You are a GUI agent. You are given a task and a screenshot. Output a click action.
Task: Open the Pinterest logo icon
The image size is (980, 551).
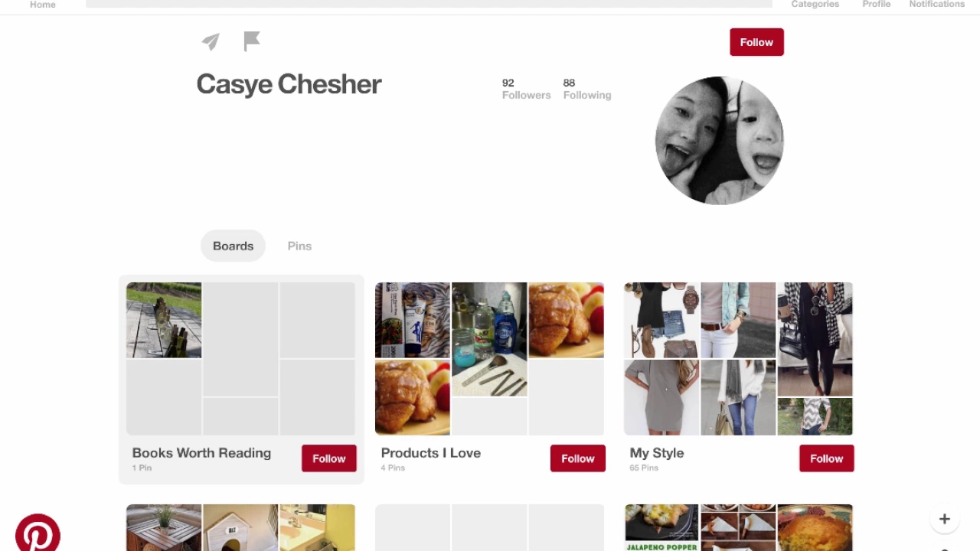38,533
